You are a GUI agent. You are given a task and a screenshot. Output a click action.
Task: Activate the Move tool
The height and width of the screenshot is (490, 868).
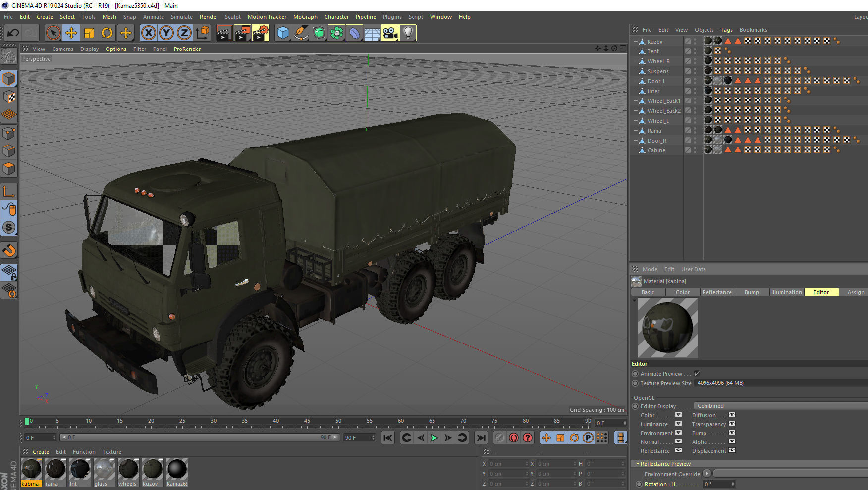click(71, 33)
